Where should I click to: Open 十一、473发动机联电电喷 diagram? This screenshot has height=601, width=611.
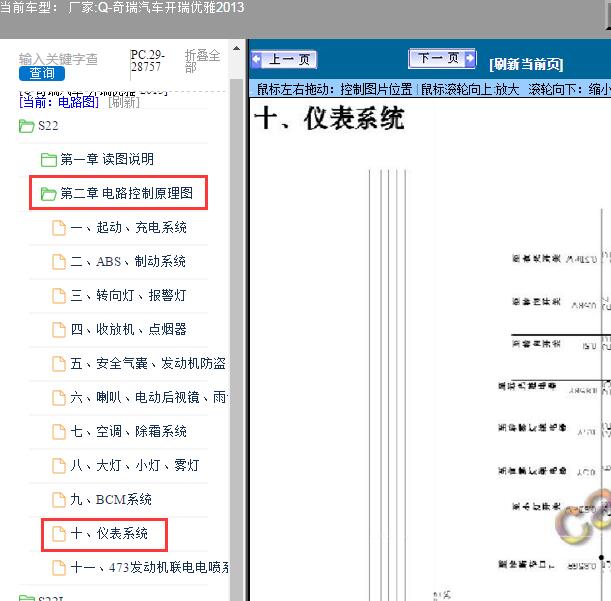coord(150,567)
